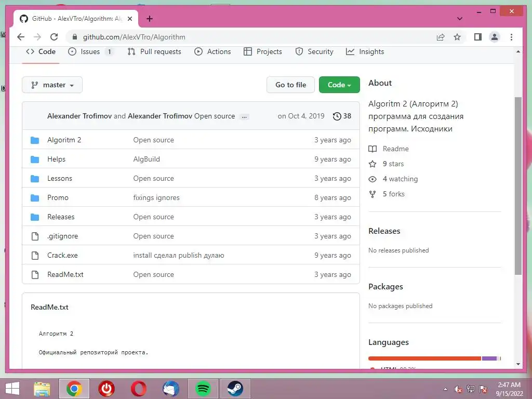Click the stars star icon in About

(373, 164)
